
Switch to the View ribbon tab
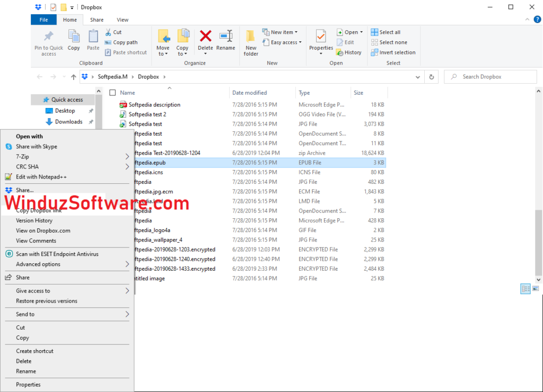click(x=122, y=20)
